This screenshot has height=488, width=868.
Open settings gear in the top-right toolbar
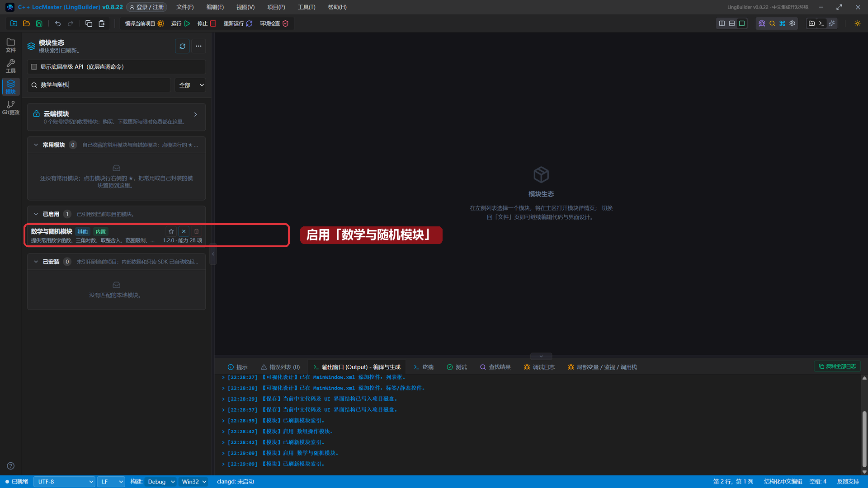pyautogui.click(x=792, y=23)
